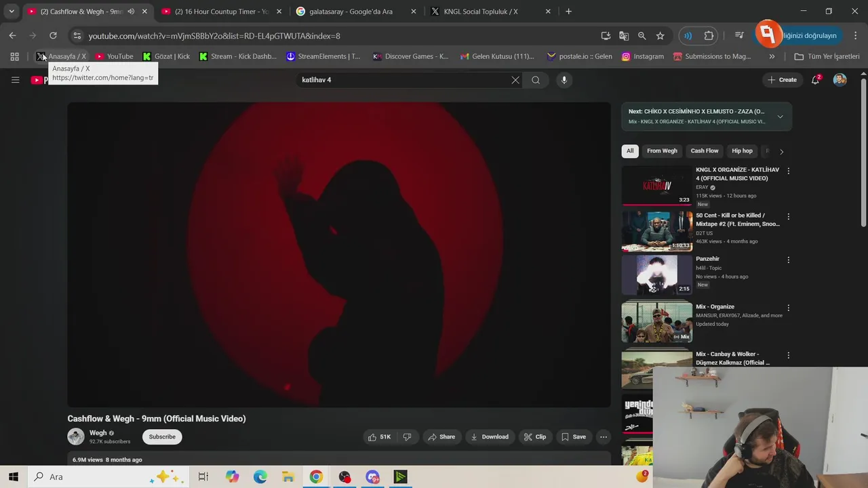Clear the search box with the X icon
This screenshot has height=488, width=868.
tap(515, 80)
